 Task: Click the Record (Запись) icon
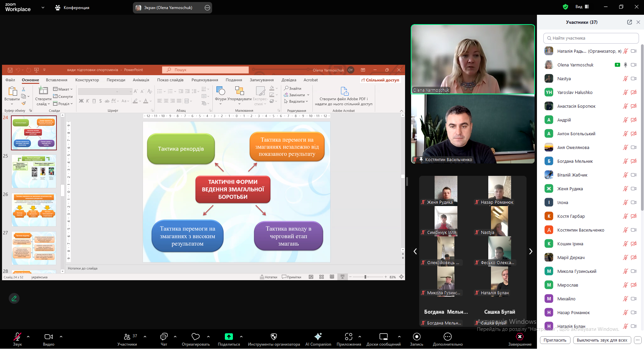[x=416, y=337]
